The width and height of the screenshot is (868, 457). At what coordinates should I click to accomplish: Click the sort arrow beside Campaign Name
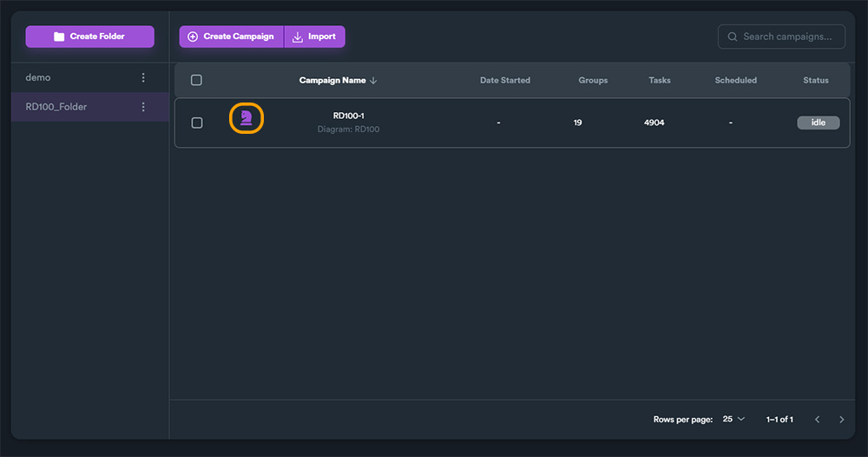(373, 80)
